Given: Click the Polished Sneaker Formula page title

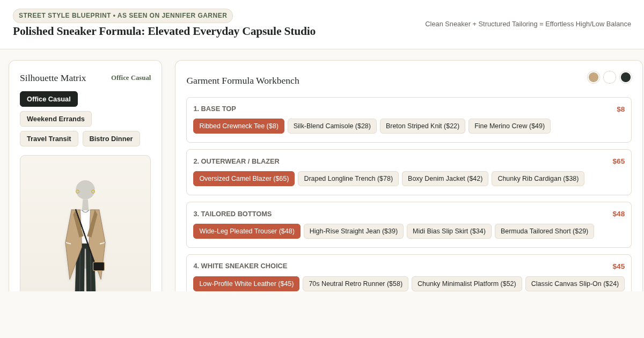Looking at the screenshot, I should [164, 31].
